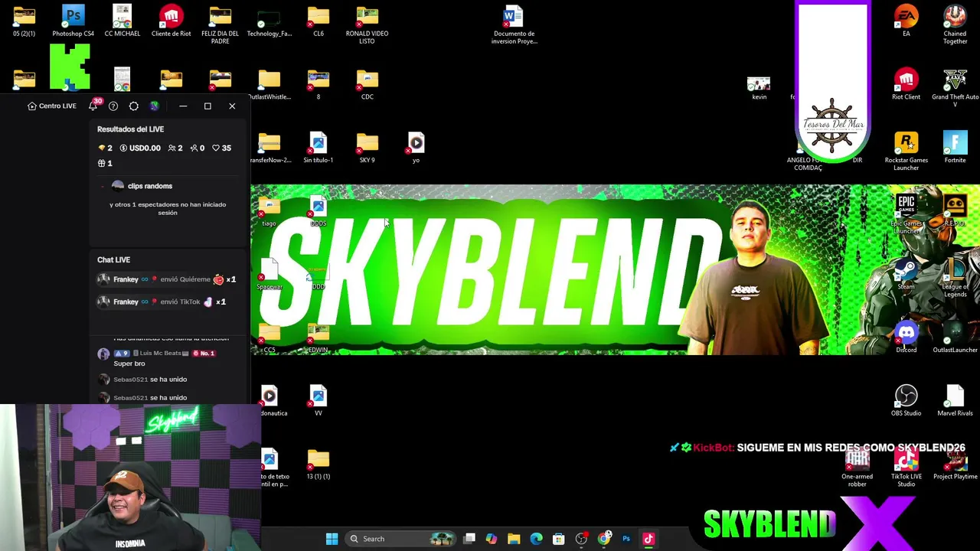Open the Windows Start button

click(x=332, y=539)
